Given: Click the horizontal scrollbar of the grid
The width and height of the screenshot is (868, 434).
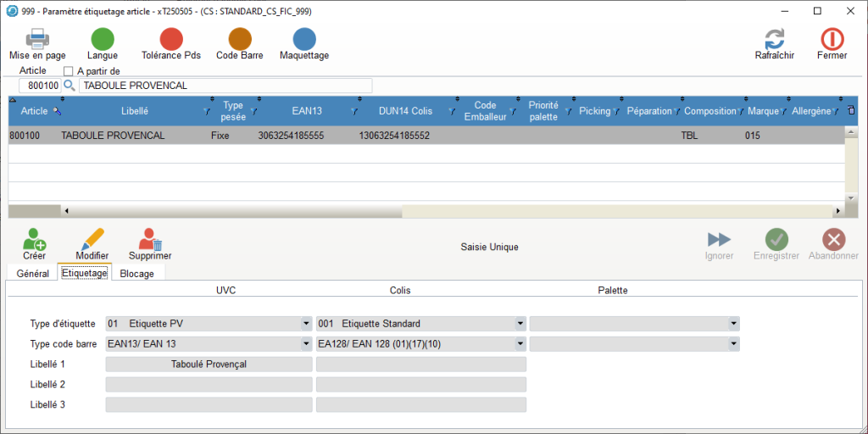Looking at the screenshot, I should 424,211.
